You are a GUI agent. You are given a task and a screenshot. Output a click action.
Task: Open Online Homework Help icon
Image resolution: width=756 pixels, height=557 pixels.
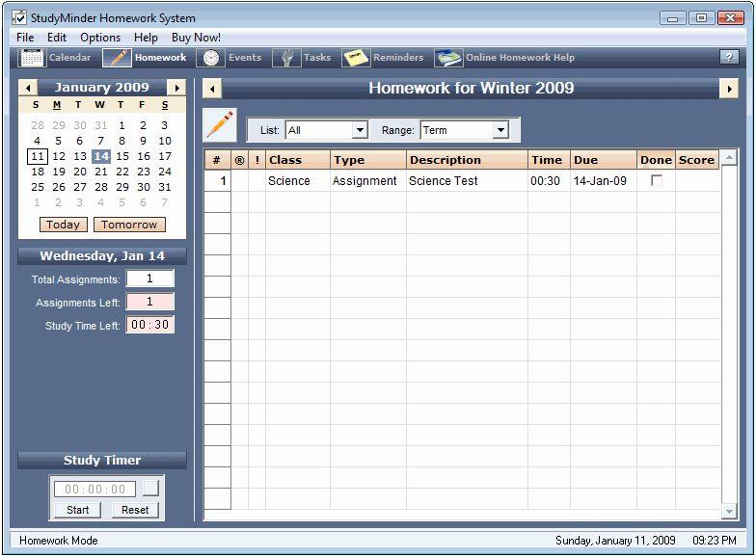[448, 58]
